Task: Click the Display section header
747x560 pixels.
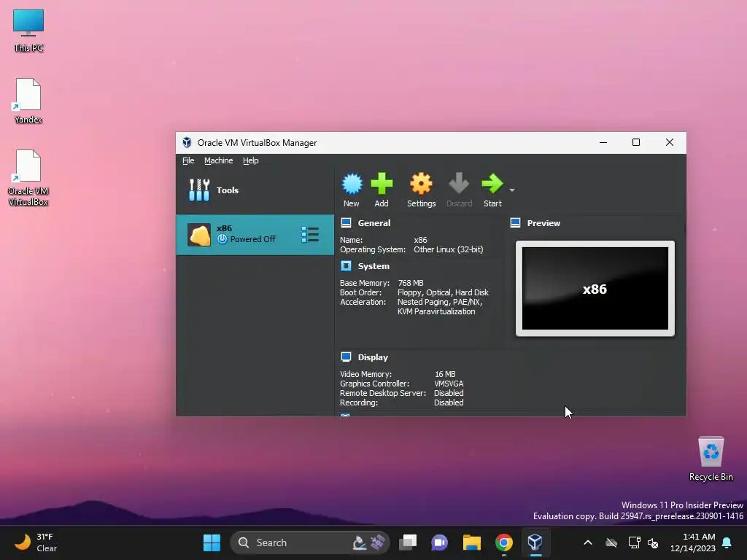Action: (x=373, y=357)
